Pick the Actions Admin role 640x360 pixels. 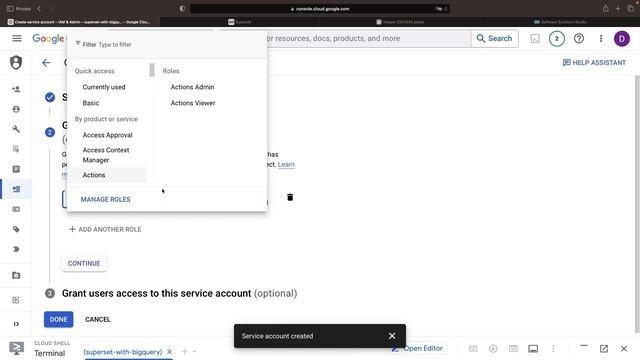(x=192, y=87)
